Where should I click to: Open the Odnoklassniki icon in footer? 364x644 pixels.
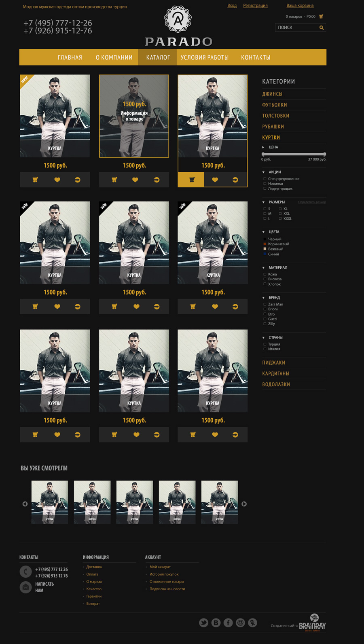(x=253, y=623)
